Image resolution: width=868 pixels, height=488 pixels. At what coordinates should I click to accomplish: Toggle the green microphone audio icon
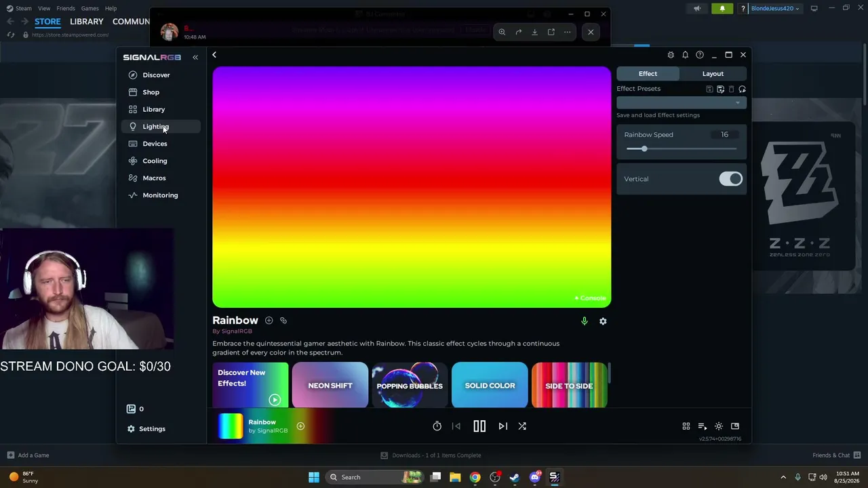585,321
